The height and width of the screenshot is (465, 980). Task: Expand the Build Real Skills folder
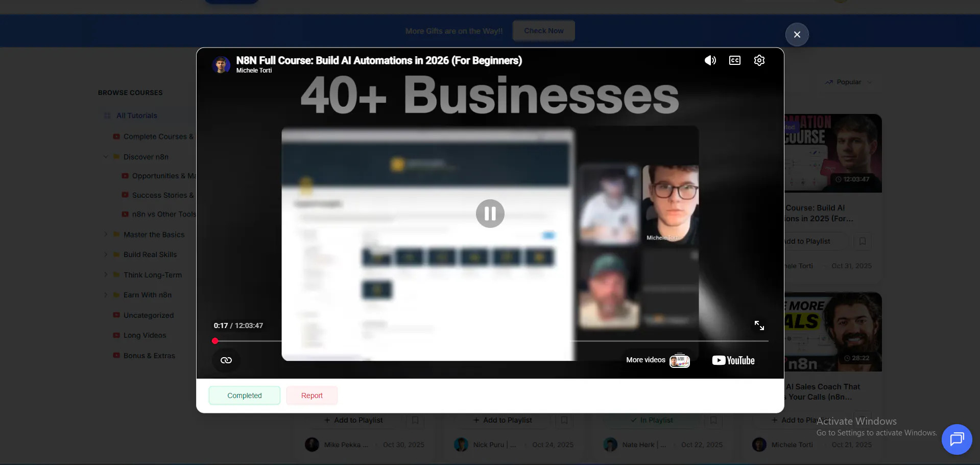(x=106, y=254)
